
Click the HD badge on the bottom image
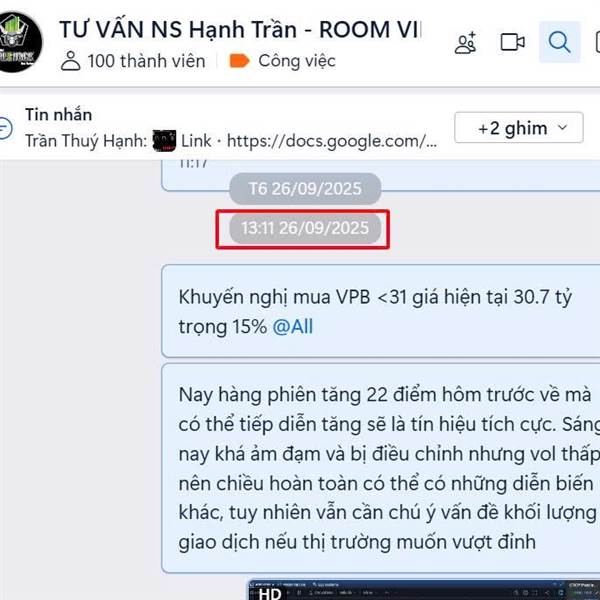[x=270, y=594]
